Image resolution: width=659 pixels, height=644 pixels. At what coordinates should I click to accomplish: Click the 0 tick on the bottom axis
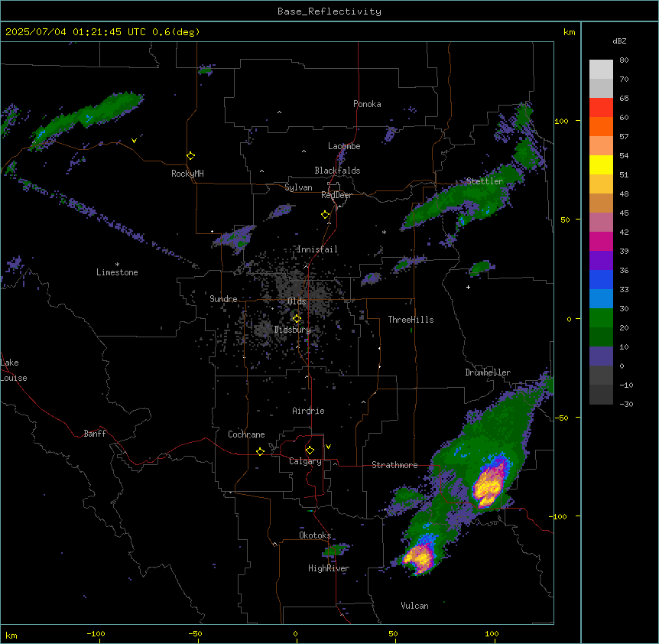coord(295,633)
